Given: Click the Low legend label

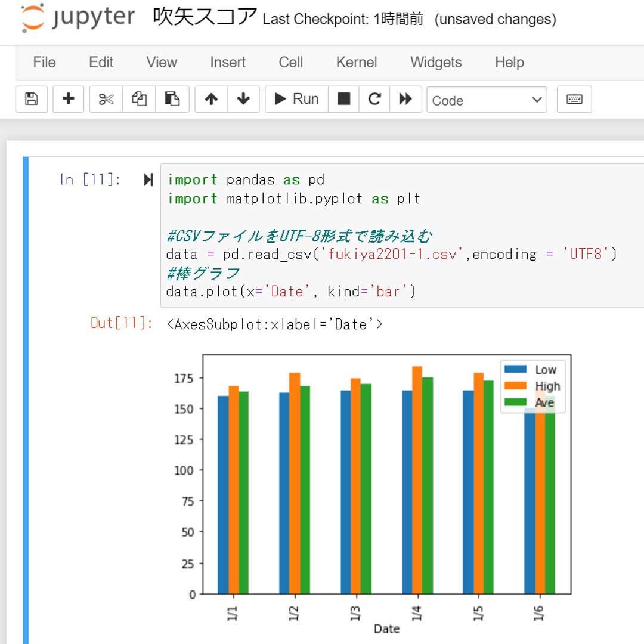Looking at the screenshot, I should pos(546,370).
